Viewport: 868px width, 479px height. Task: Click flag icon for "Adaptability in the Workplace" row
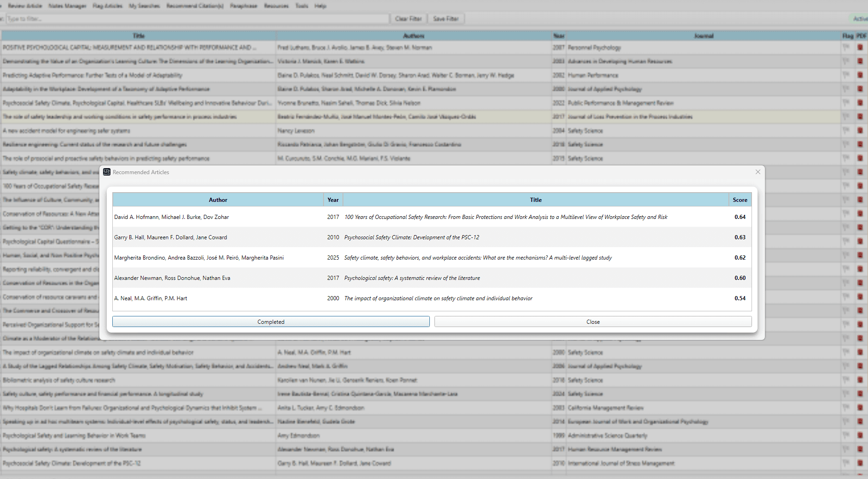click(x=847, y=89)
